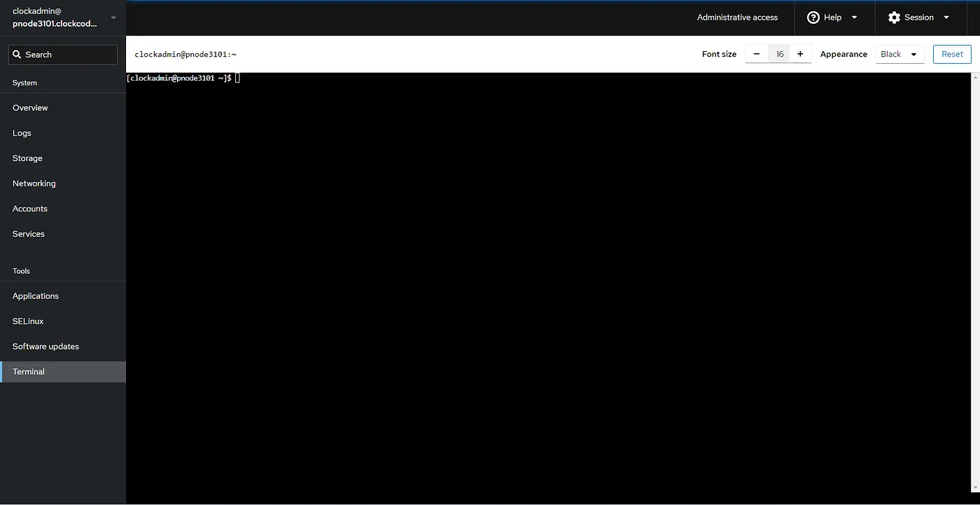The image size is (980, 505).
Task: Click the Help question mark icon
Action: [813, 18]
